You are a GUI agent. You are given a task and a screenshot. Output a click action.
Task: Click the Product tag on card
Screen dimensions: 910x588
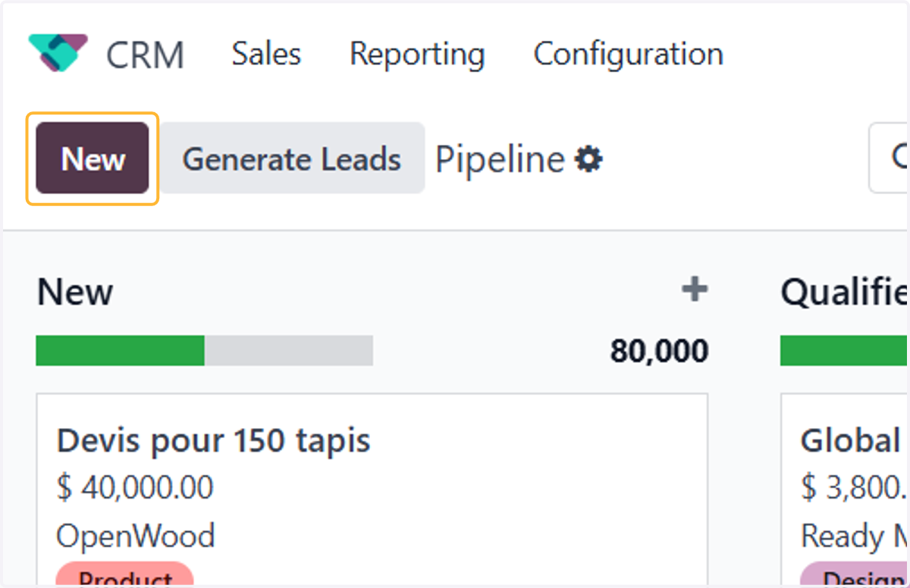125,575
